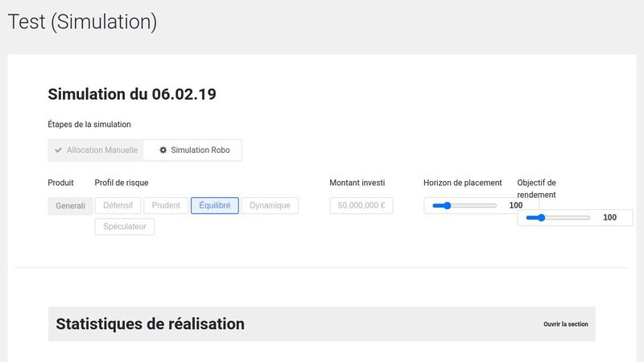
Task: Click the checkmark icon beside Allocation Manuelle
Action: (x=59, y=150)
